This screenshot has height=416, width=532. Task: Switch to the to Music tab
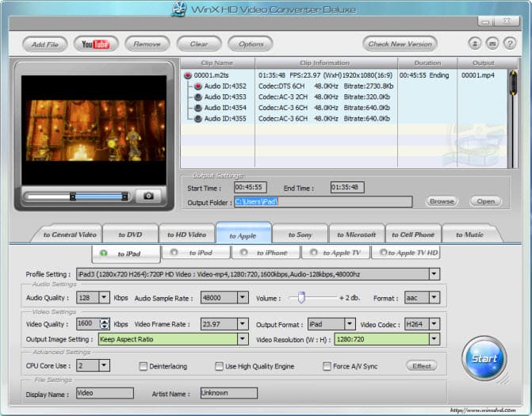pyautogui.click(x=470, y=235)
